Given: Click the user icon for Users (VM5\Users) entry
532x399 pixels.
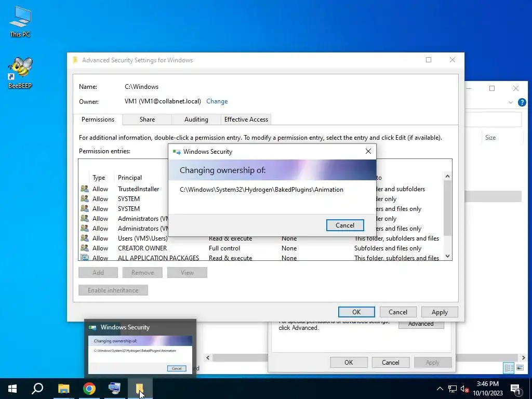Looking at the screenshot, I should coord(85,238).
